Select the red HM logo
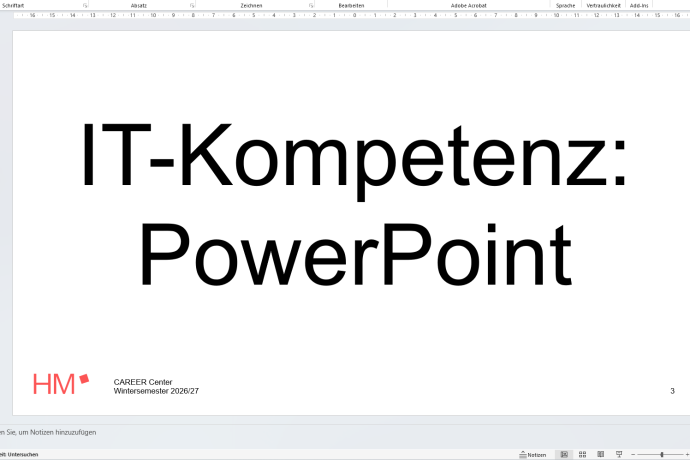This screenshot has height=460, width=690. click(61, 384)
